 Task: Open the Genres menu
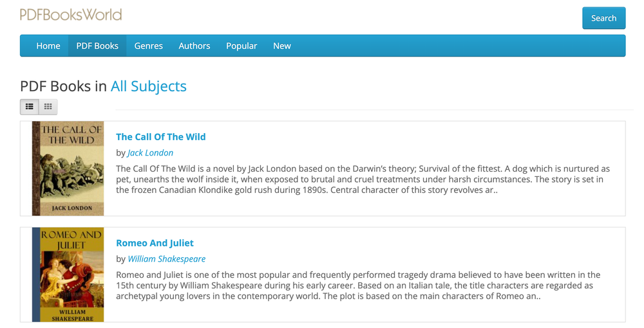(x=148, y=46)
